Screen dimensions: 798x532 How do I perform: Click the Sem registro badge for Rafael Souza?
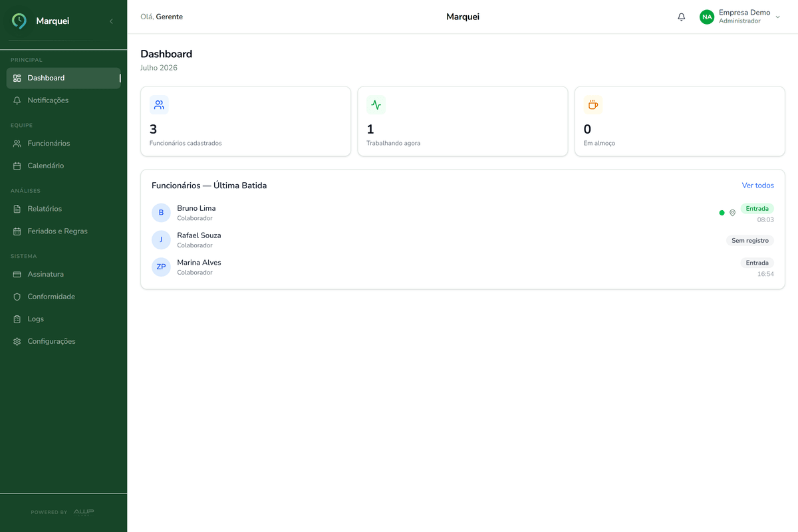click(x=750, y=241)
